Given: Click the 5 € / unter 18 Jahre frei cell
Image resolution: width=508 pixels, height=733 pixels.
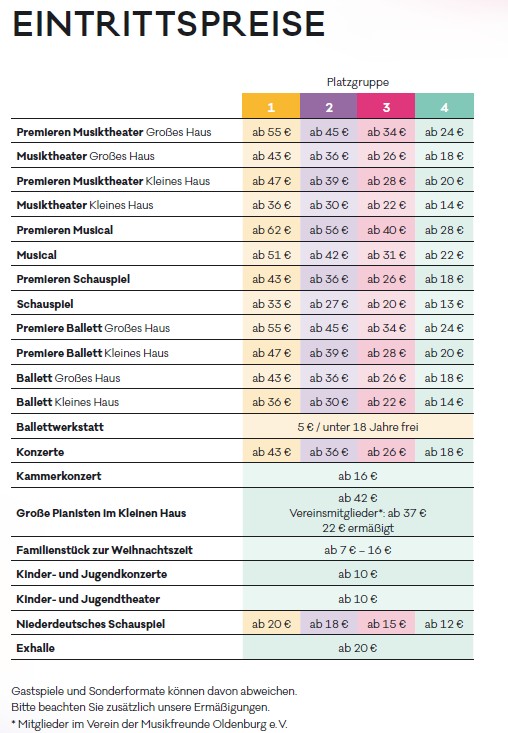Looking at the screenshot, I should 358,427.
